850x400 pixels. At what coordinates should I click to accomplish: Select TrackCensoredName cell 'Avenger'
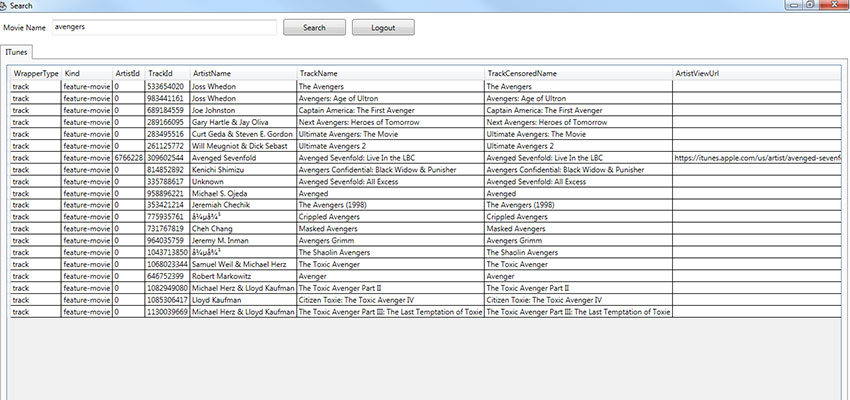[x=578, y=276]
